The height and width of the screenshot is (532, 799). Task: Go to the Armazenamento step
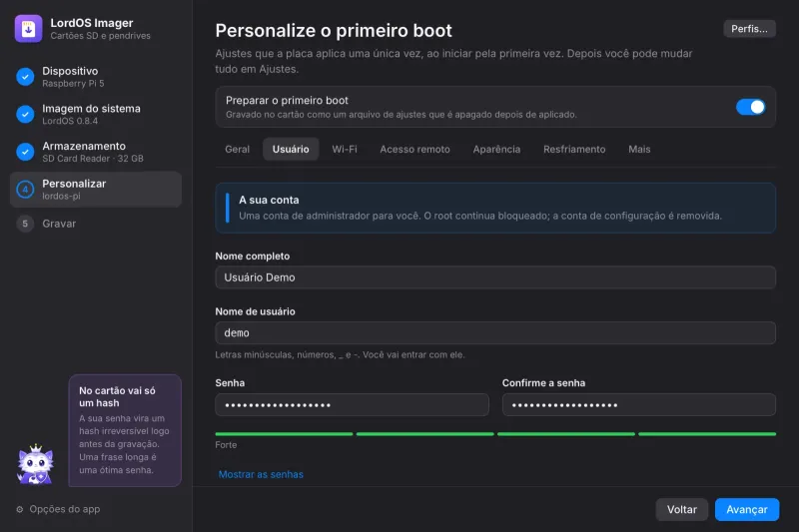coord(96,152)
